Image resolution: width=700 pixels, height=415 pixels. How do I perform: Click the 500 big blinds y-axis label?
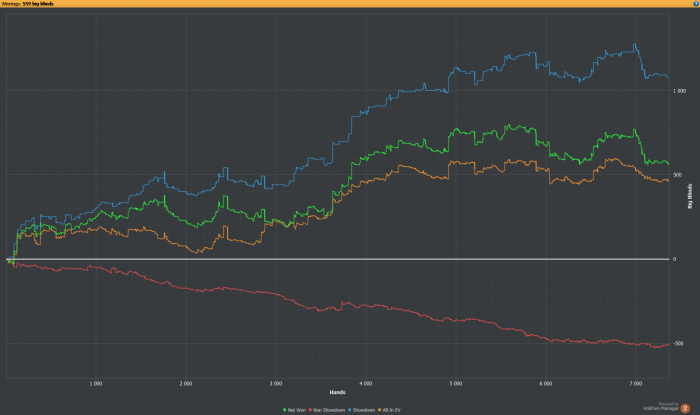click(677, 175)
